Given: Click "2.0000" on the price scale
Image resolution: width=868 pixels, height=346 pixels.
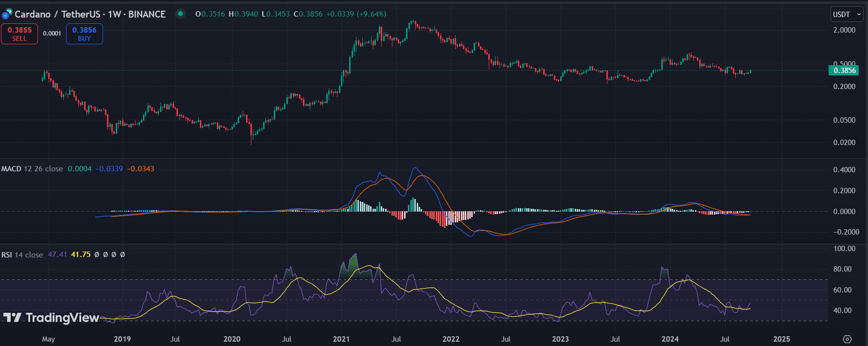Looking at the screenshot, I should click(844, 30).
